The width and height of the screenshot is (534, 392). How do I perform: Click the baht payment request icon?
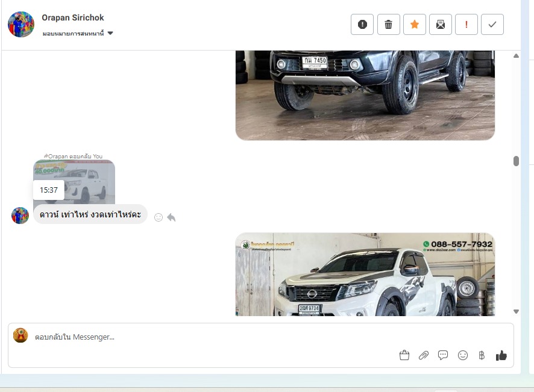point(482,355)
